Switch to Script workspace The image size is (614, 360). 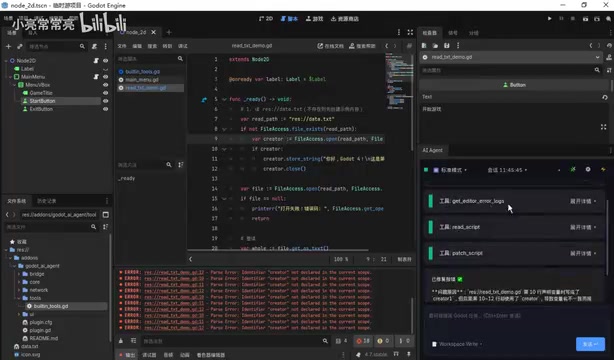click(x=289, y=18)
